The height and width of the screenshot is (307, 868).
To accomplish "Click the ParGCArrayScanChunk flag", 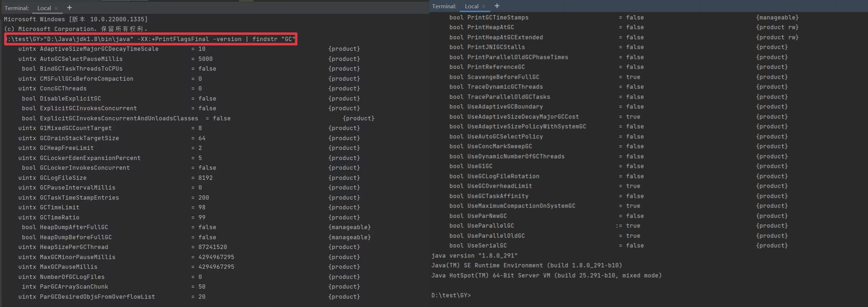I will pyautogui.click(x=74, y=286).
